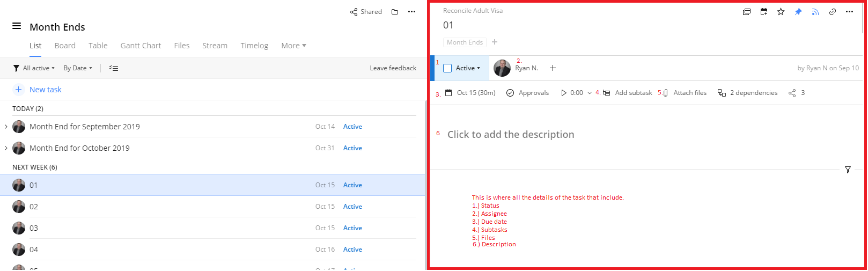Click the star icon to favorite task
868x271 pixels.
781,12
